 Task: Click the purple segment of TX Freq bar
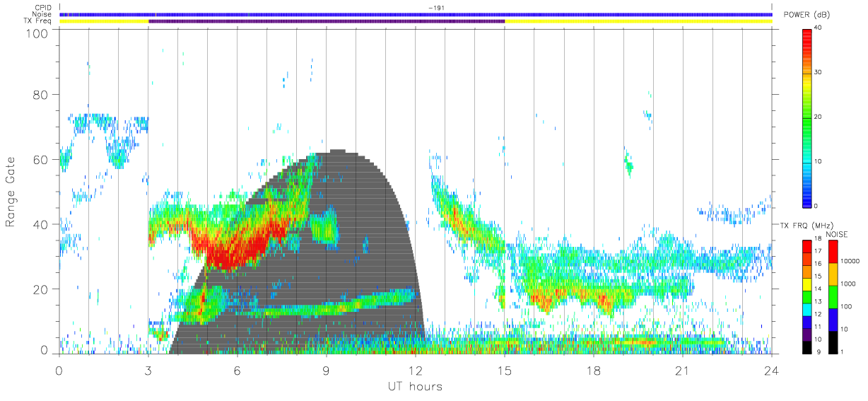pyautogui.click(x=327, y=21)
